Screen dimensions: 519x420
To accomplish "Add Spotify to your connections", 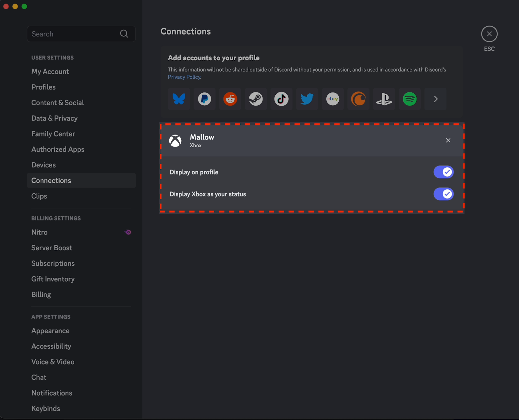I will [x=409, y=99].
